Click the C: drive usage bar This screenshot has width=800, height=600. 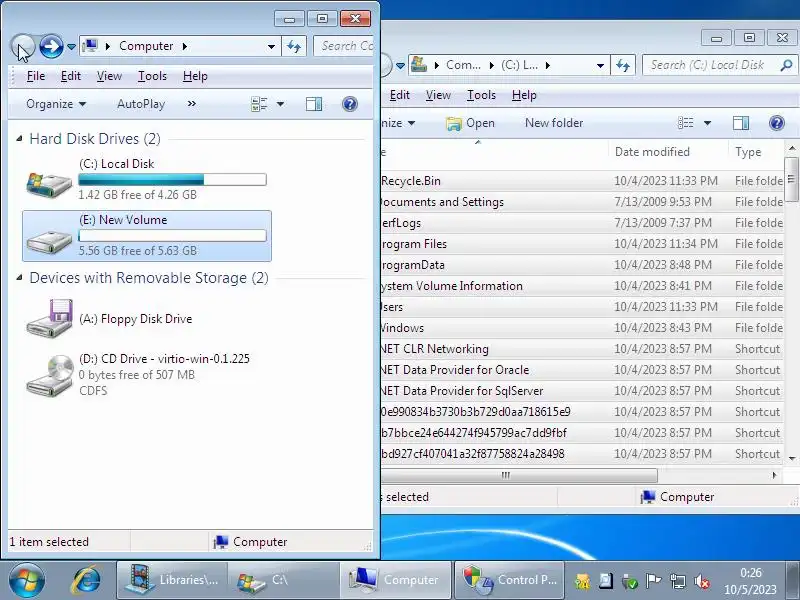(x=172, y=180)
